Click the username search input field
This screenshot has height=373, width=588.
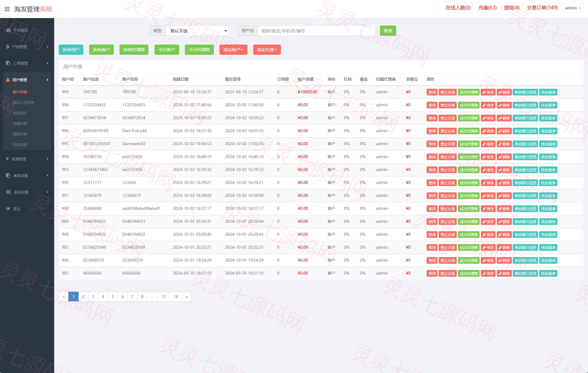(x=316, y=31)
